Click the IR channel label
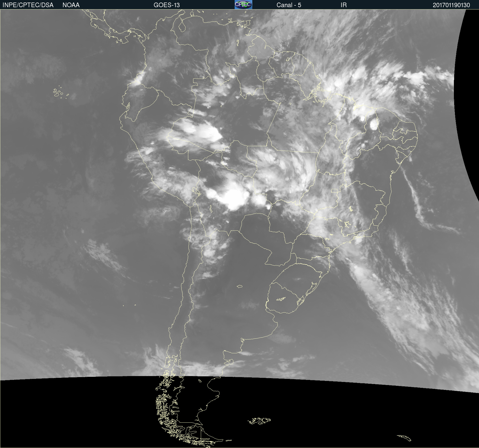 tap(343, 5)
